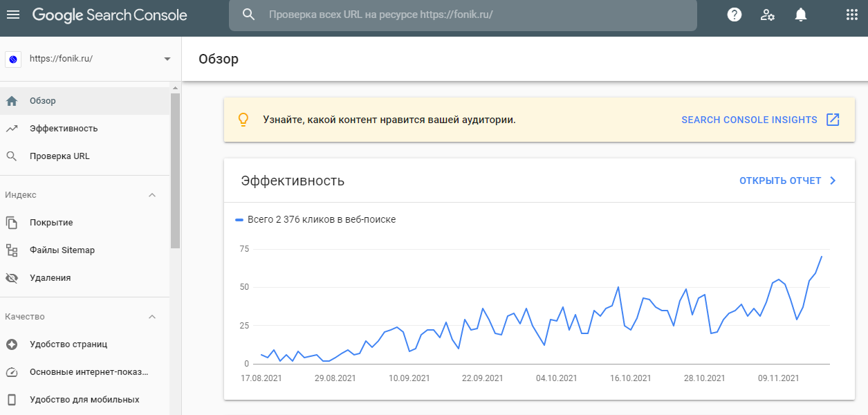Open the notifications bell
Screen dimensions: 868x415
coord(801,15)
